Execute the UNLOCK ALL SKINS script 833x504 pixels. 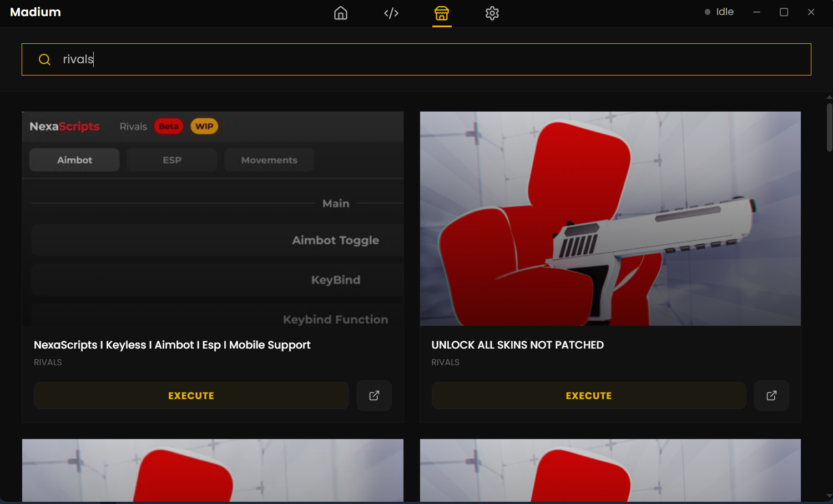tap(589, 396)
